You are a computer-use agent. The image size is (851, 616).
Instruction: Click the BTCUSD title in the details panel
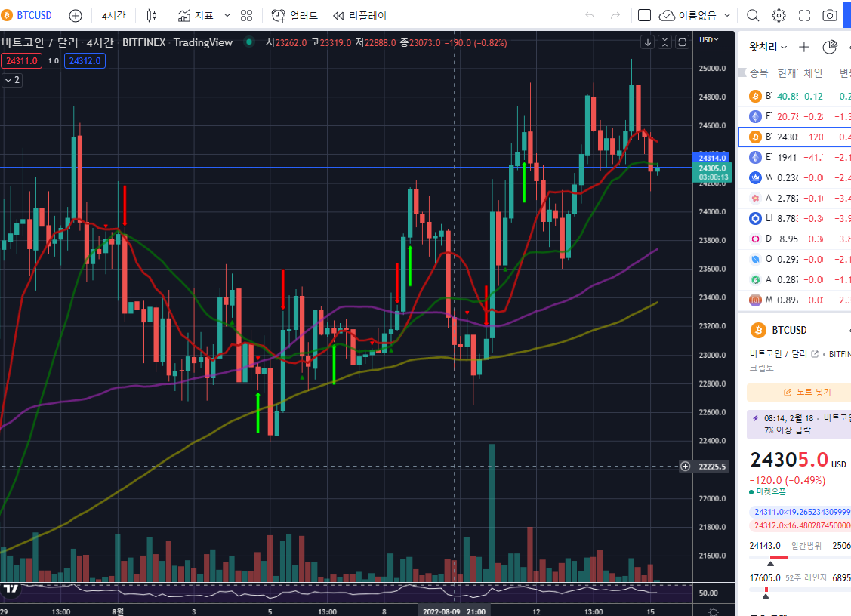pyautogui.click(x=789, y=330)
